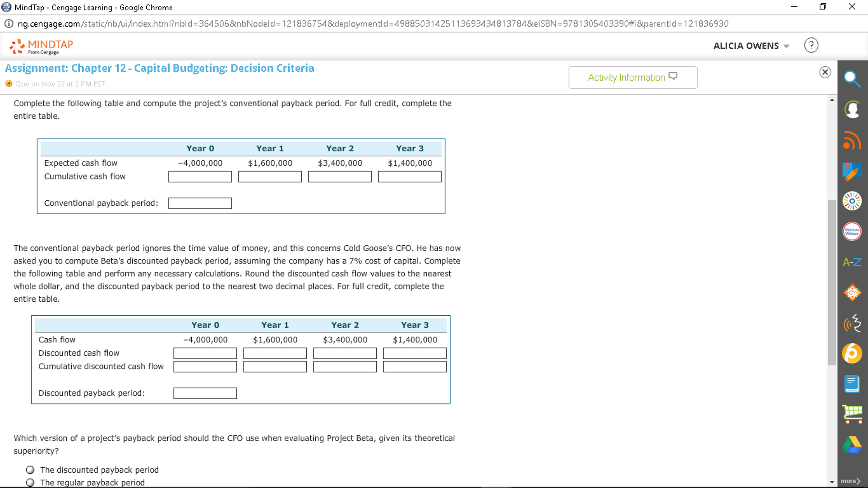Open the ReadSpeaker audio icon
Screen dimensions: 868x488
[852, 323]
